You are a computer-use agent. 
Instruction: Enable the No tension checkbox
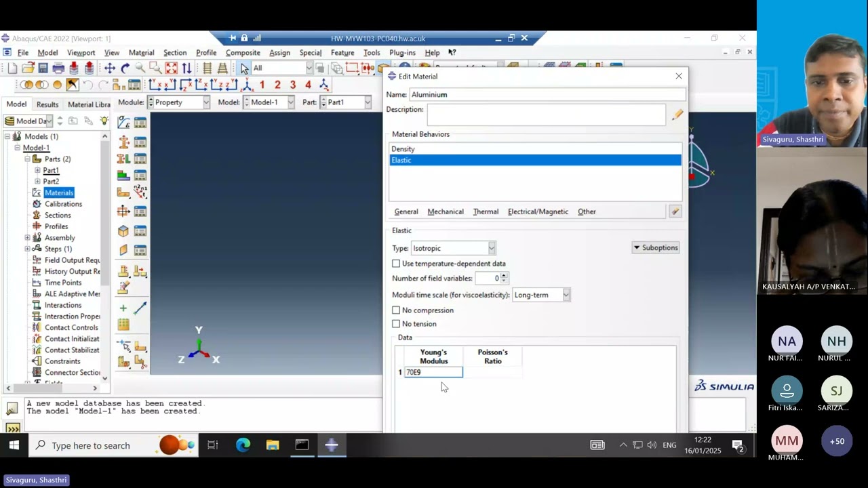pyautogui.click(x=396, y=323)
